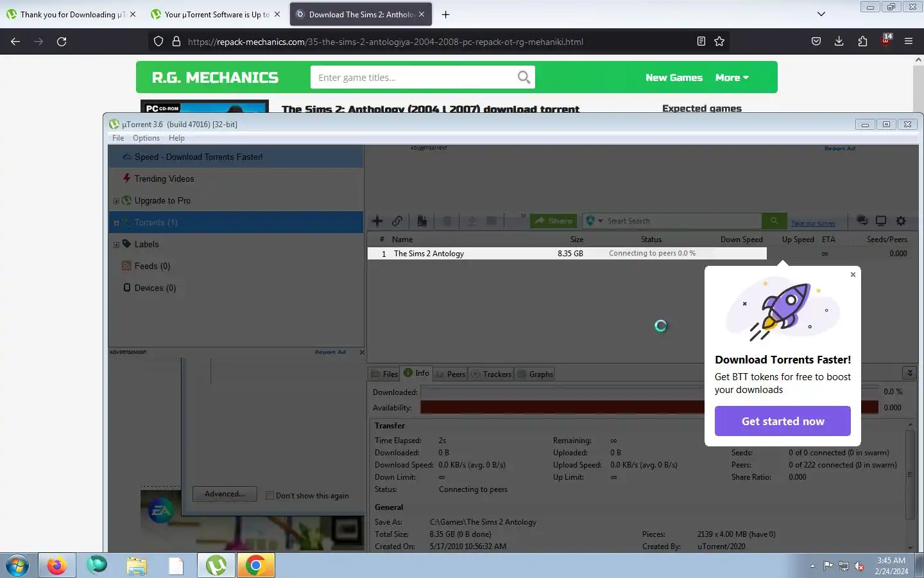Sort by Status column header
The width and height of the screenshot is (924, 578).
[651, 240]
